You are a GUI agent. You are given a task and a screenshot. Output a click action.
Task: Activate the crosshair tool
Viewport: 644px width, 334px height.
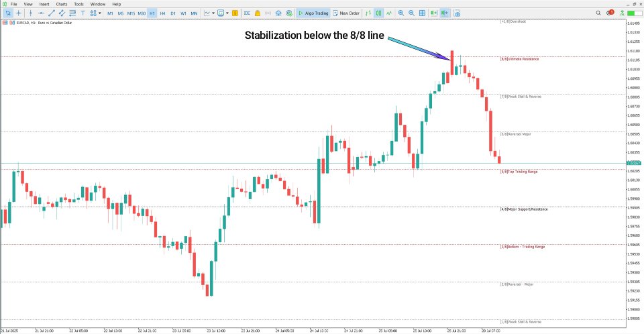tap(19, 13)
